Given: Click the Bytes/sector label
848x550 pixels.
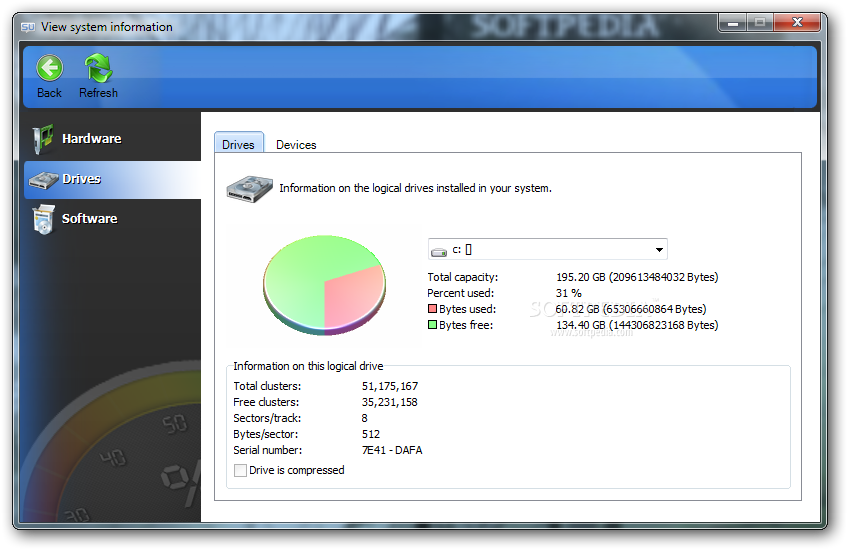Looking at the screenshot, I should click(266, 434).
